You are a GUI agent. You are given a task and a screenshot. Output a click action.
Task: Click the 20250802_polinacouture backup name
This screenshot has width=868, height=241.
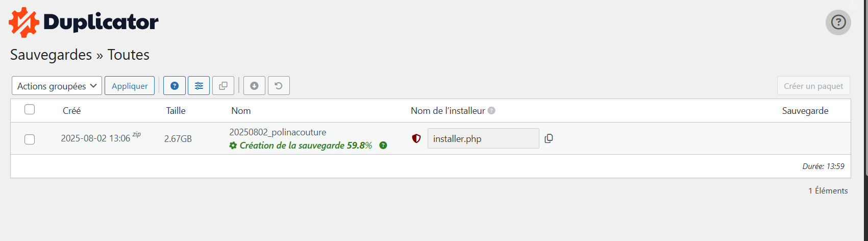pyautogui.click(x=278, y=132)
